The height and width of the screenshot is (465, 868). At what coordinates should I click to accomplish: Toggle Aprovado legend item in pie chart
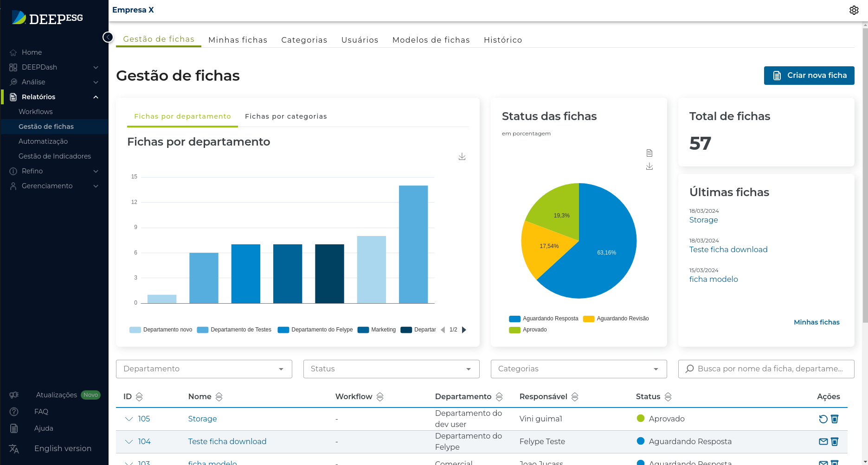tap(528, 330)
